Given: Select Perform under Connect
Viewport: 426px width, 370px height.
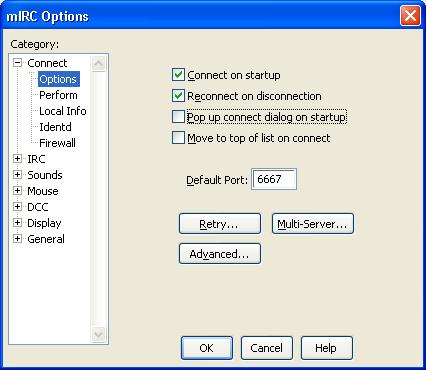Looking at the screenshot, I should 58,95.
